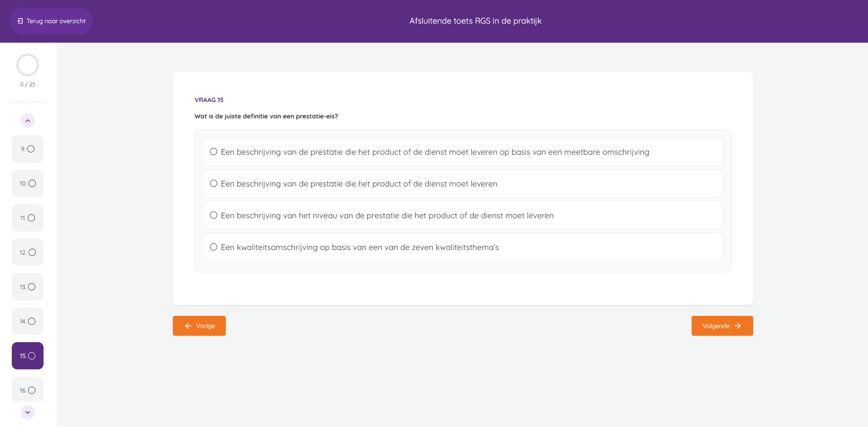This screenshot has height=427, width=868.
Task: Go to the next question with Volgende
Action: click(x=722, y=326)
